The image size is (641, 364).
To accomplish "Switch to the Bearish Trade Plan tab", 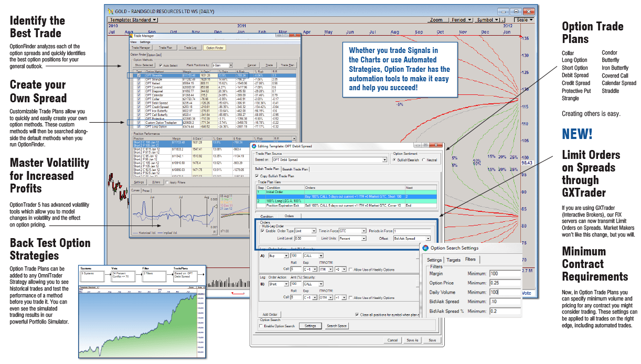I will tap(295, 169).
